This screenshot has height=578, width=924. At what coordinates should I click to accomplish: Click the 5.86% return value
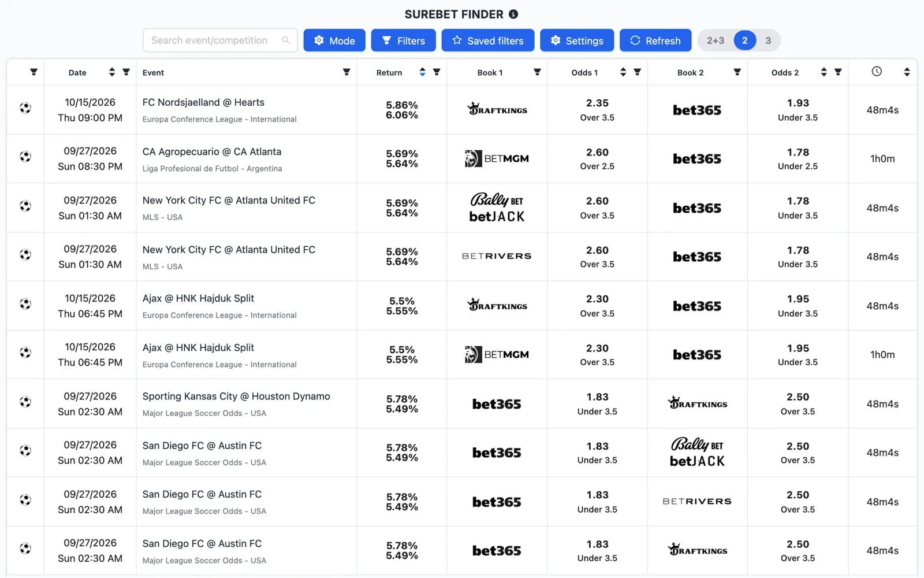pos(402,105)
